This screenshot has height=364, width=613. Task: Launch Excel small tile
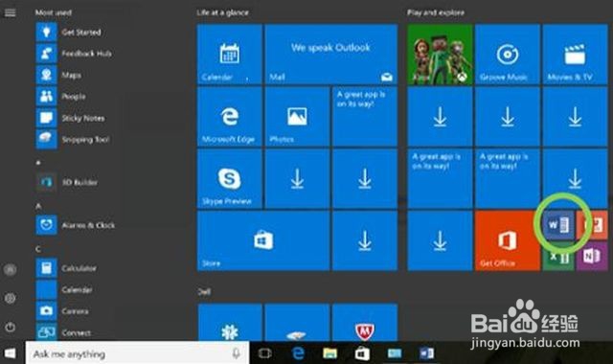pyautogui.click(x=558, y=257)
